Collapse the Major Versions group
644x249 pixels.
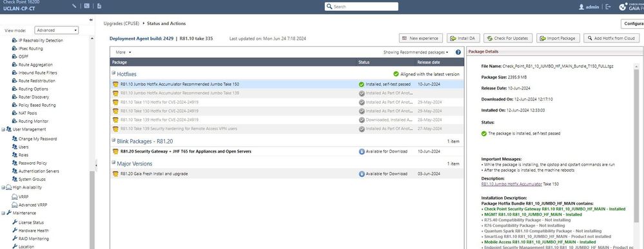[113, 162]
